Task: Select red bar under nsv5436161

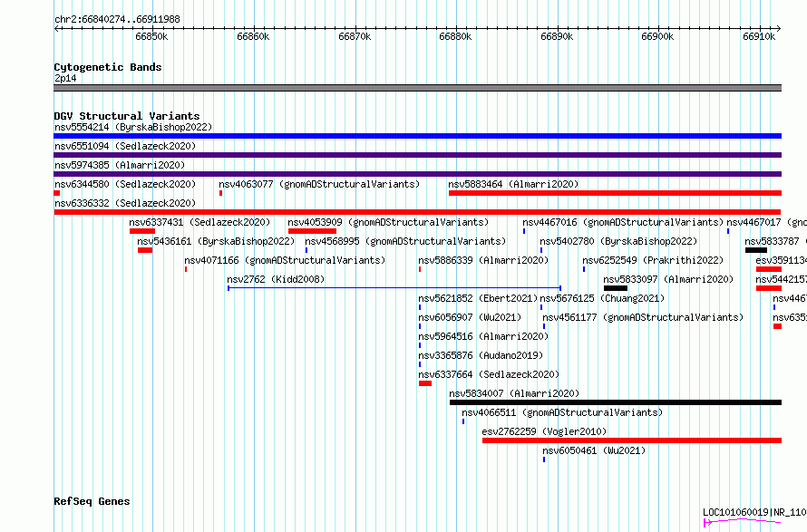Action: [144, 250]
